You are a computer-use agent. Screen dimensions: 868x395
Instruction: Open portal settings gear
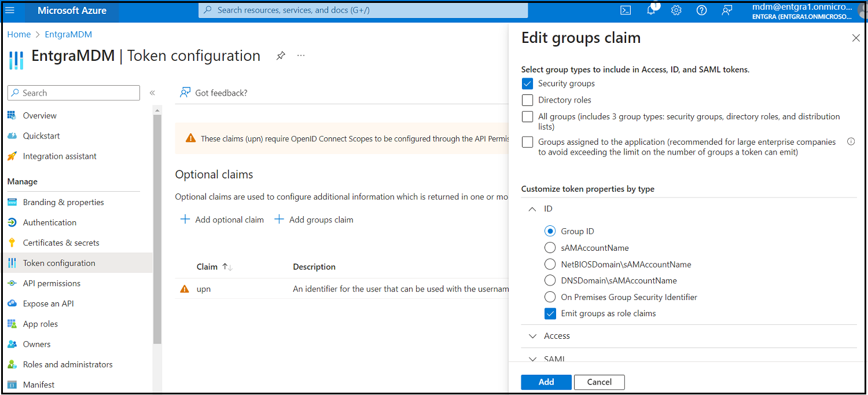pyautogui.click(x=676, y=10)
